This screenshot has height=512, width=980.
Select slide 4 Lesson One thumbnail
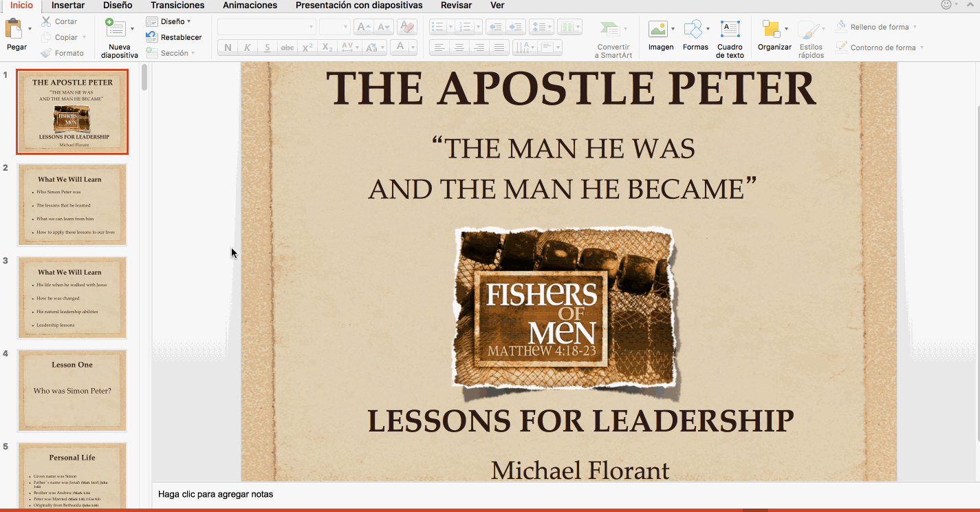(72, 390)
